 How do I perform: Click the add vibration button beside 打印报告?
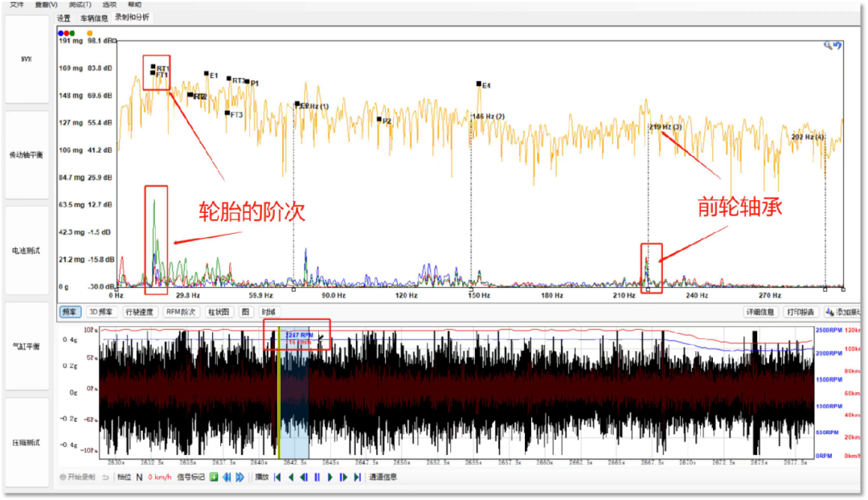tap(842, 312)
